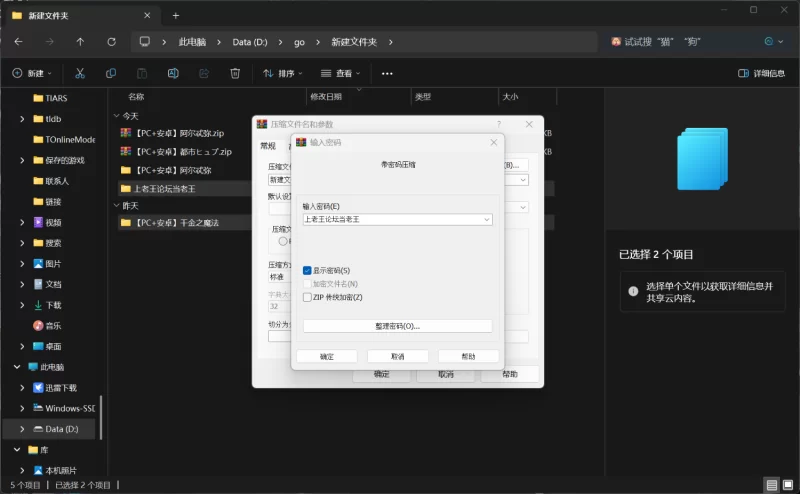The height and width of the screenshot is (494, 800).
Task: Click 确定 in the password dialog
Action: coord(327,356)
